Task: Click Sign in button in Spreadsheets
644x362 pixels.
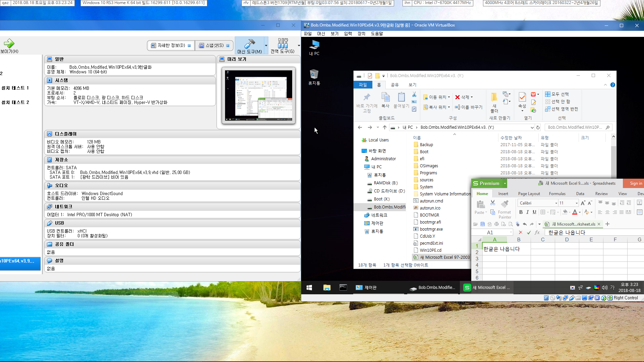Action: tap(633, 183)
